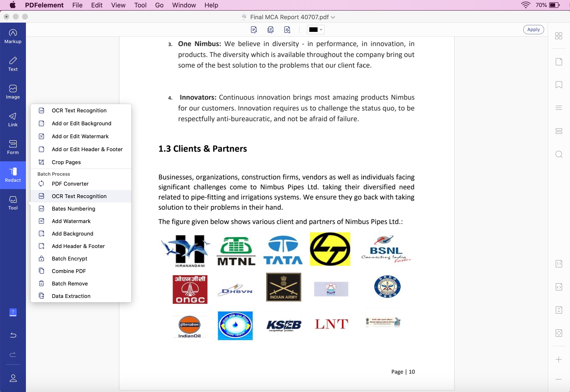Screen dimensions: 570x392
Task: Expand the file title dropdown chevron
Action: pos(333,17)
